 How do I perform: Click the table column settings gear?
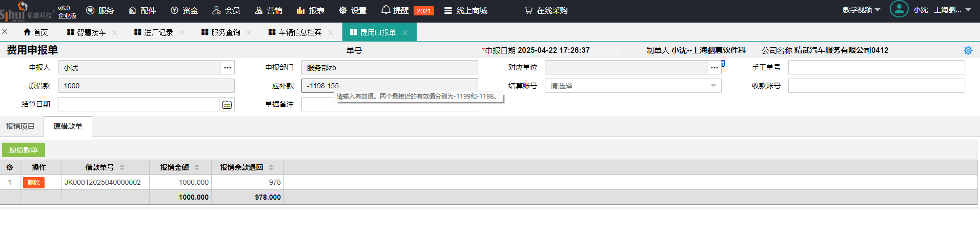click(x=10, y=167)
